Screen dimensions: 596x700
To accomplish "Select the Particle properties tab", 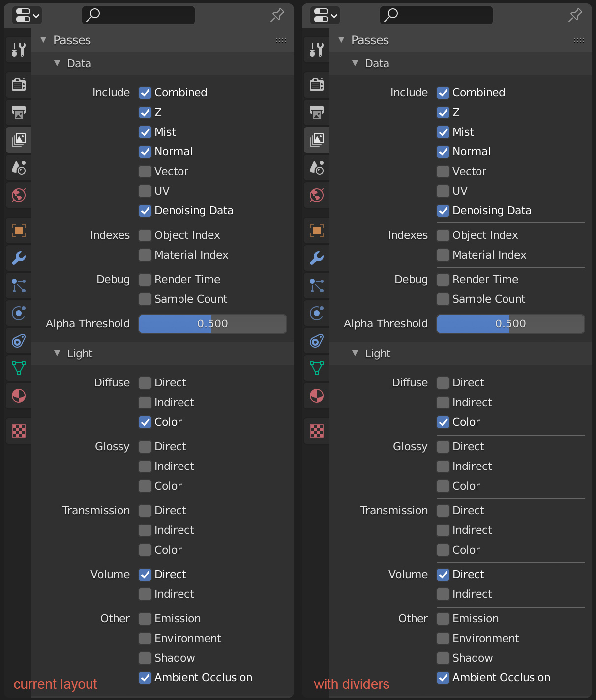I will point(18,286).
